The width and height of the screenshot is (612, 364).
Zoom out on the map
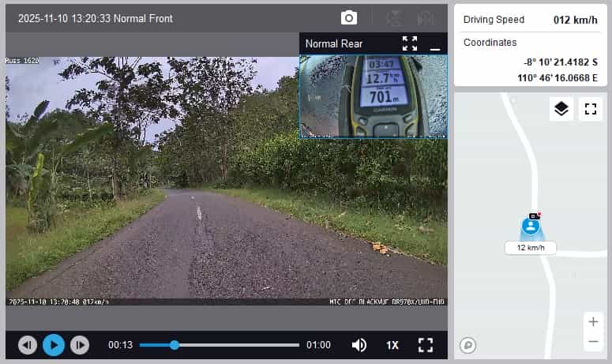pos(593,341)
